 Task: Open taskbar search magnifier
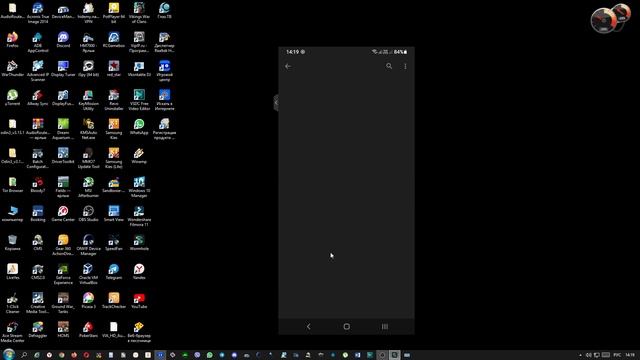24,355
